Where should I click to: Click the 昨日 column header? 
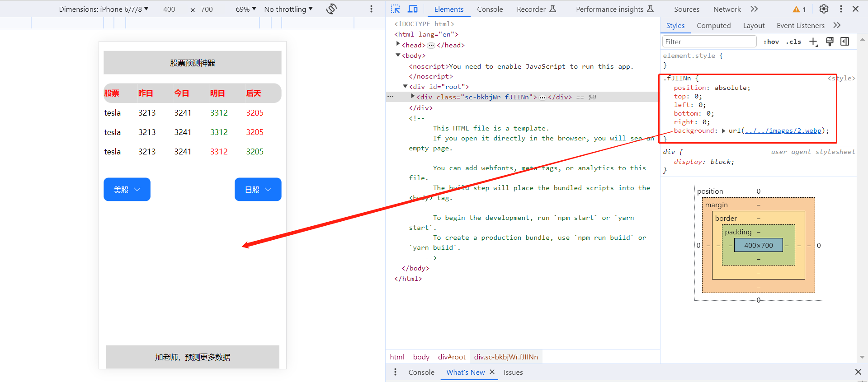[146, 93]
